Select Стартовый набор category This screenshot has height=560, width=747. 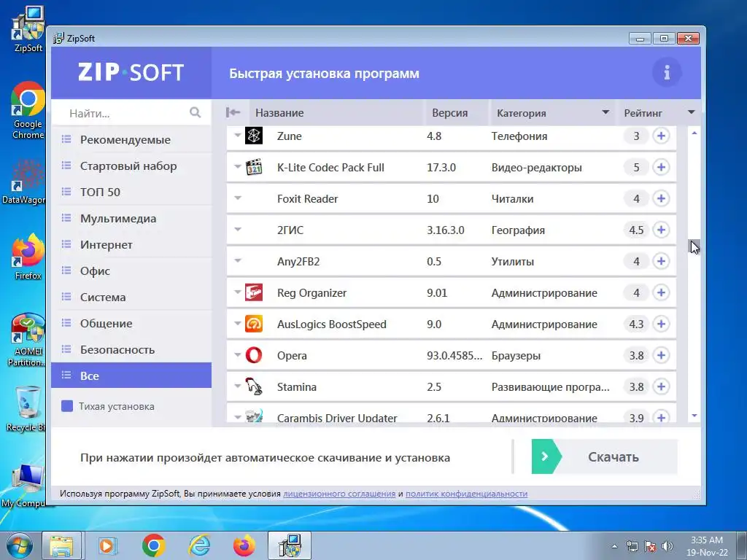[131, 166]
